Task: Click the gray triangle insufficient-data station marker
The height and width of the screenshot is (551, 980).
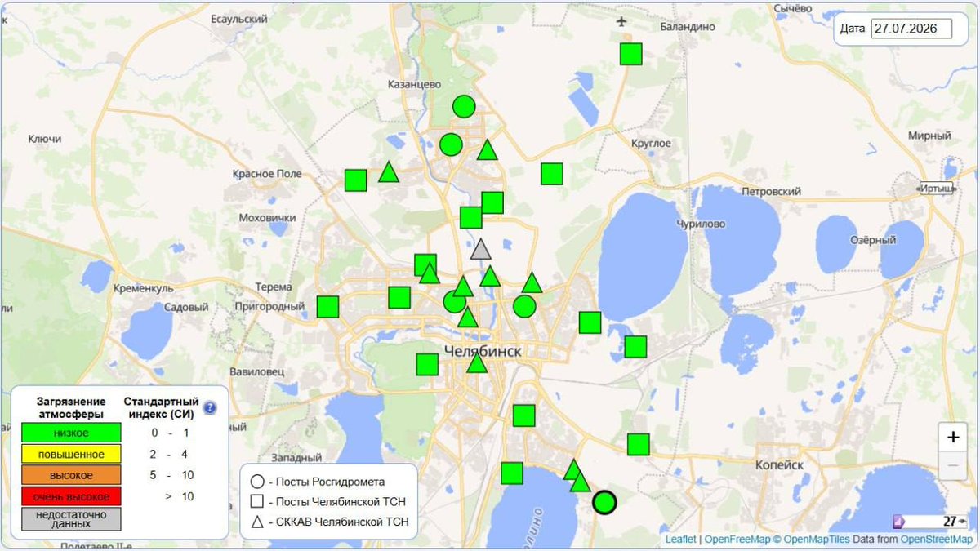Action: (x=481, y=250)
